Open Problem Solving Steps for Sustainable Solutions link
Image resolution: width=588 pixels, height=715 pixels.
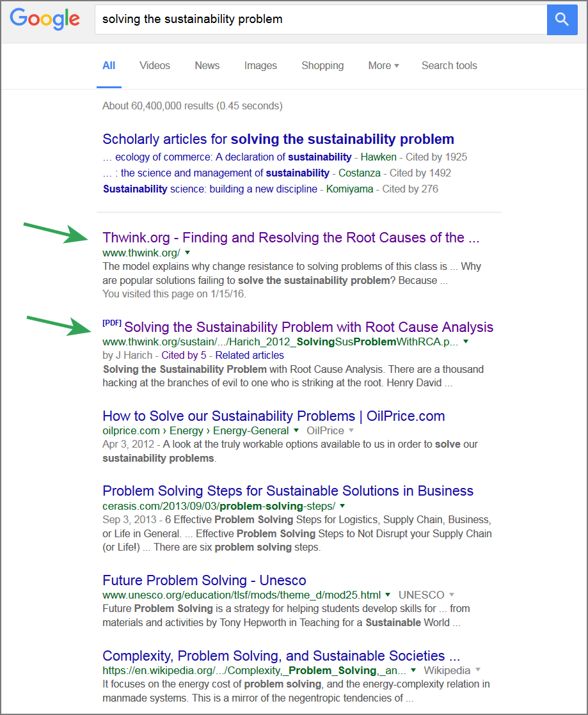click(288, 491)
